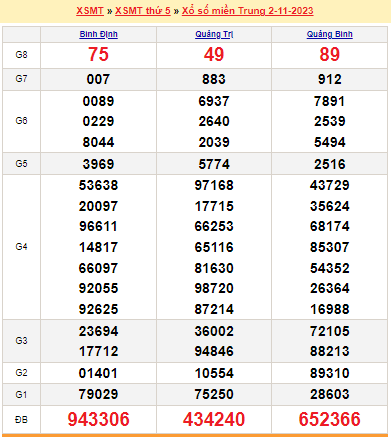The width and height of the screenshot is (391, 437).
Task: Select Bình Định special prize 943306
Action: (x=98, y=419)
